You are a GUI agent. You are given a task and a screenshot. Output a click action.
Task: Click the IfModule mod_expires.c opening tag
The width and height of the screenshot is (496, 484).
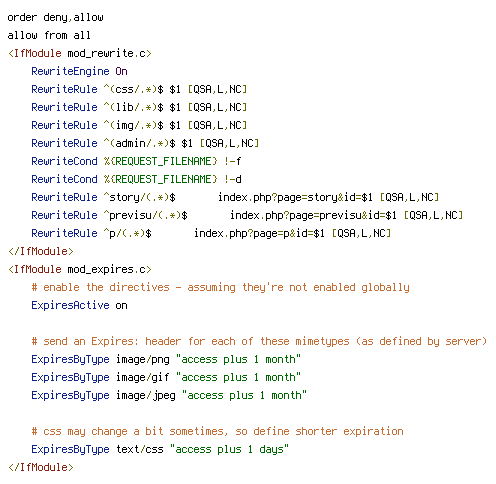click(x=80, y=269)
